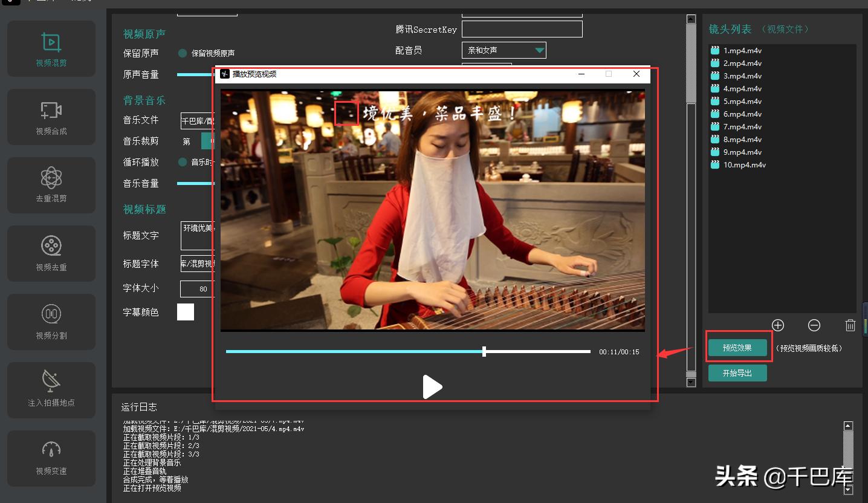Toggle the 保留视频原声 radio option
This screenshot has width=868, height=503.
(183, 53)
